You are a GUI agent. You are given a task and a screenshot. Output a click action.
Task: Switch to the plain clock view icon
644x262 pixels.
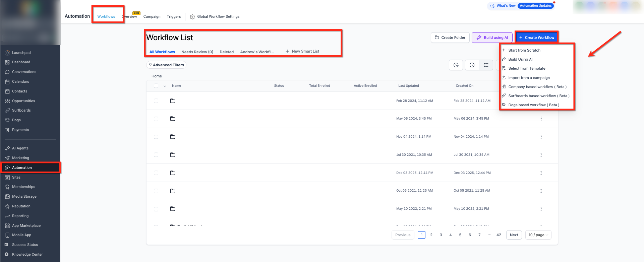coord(472,65)
